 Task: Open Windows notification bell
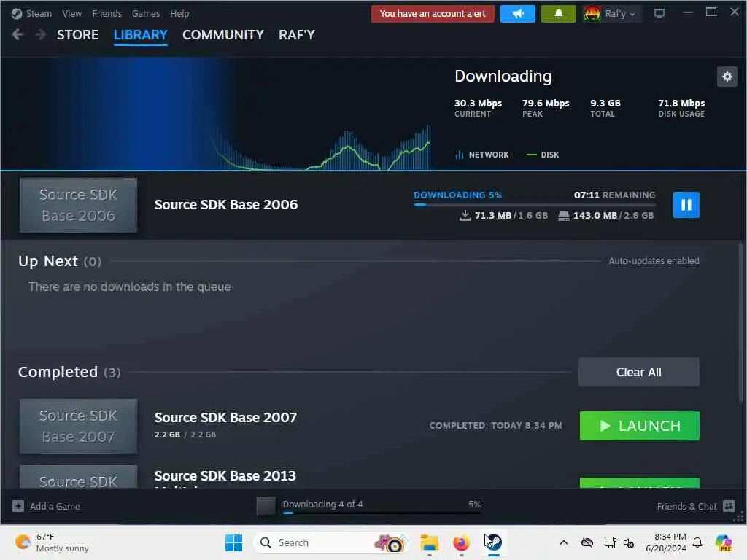click(697, 542)
